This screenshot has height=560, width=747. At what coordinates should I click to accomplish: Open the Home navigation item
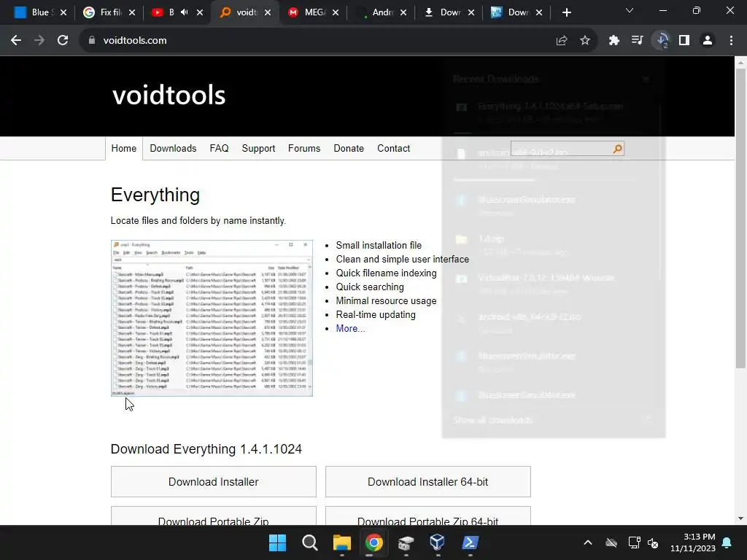pos(124,149)
